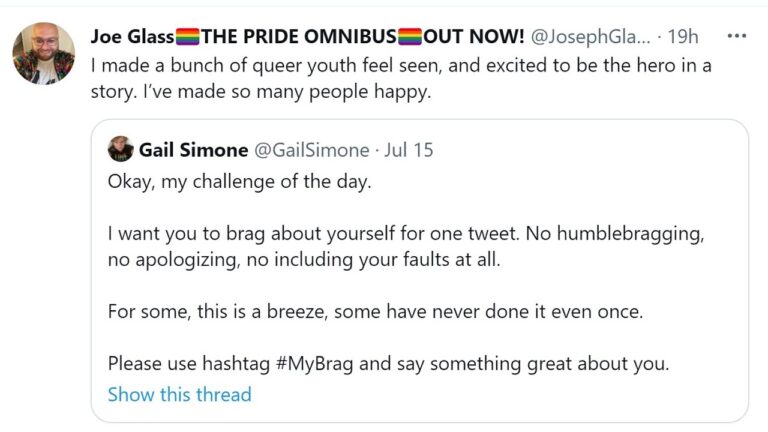Open the 19h timestamp link
Screen dimensions: 768x432
point(683,37)
